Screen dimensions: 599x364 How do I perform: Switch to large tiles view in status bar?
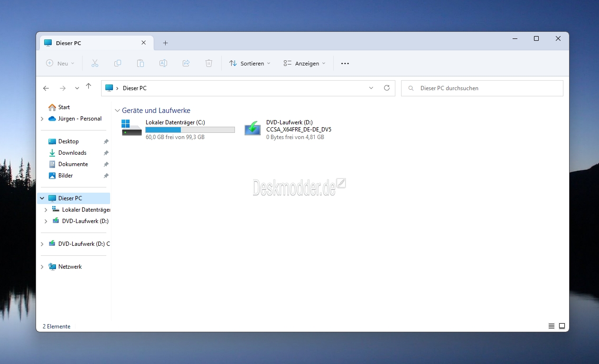[x=562, y=326]
